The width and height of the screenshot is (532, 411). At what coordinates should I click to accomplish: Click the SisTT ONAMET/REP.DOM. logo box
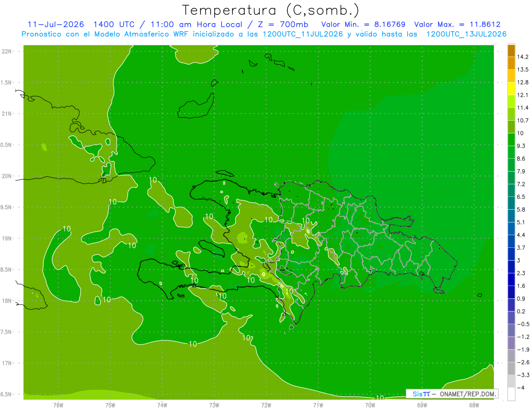(452, 394)
